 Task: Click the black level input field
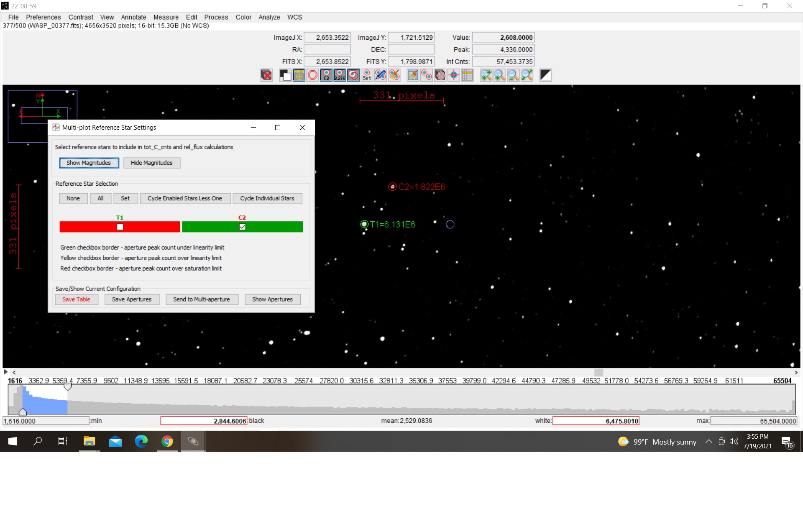click(x=204, y=421)
